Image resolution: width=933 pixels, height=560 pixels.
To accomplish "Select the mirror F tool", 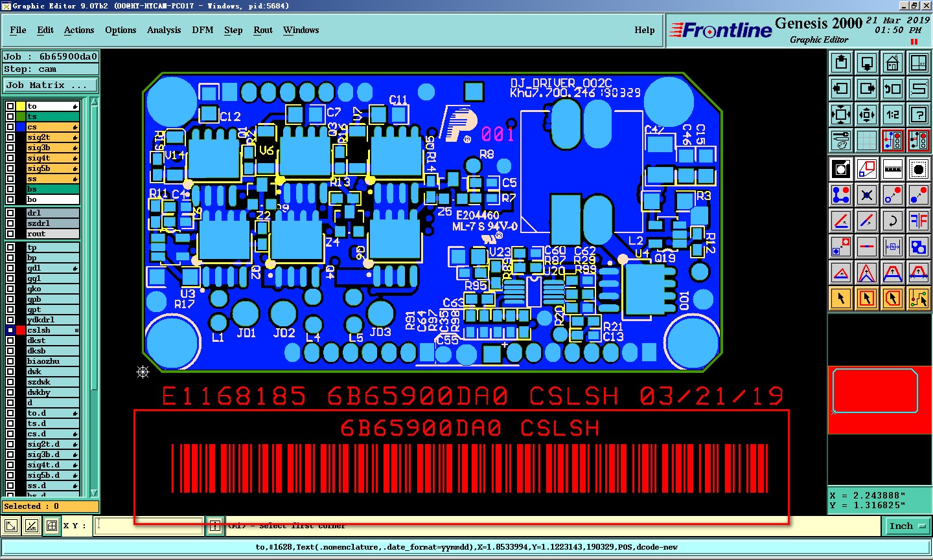I will click(919, 221).
